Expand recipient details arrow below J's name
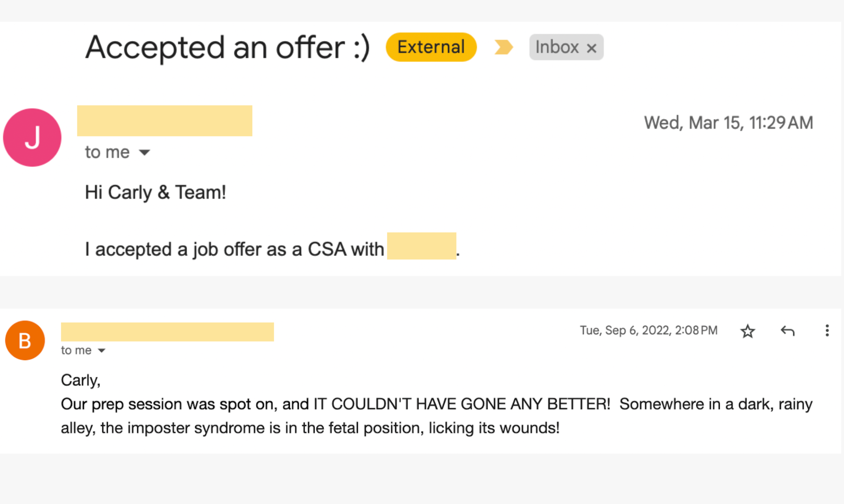Viewport: 844px width, 504px height. [x=144, y=152]
